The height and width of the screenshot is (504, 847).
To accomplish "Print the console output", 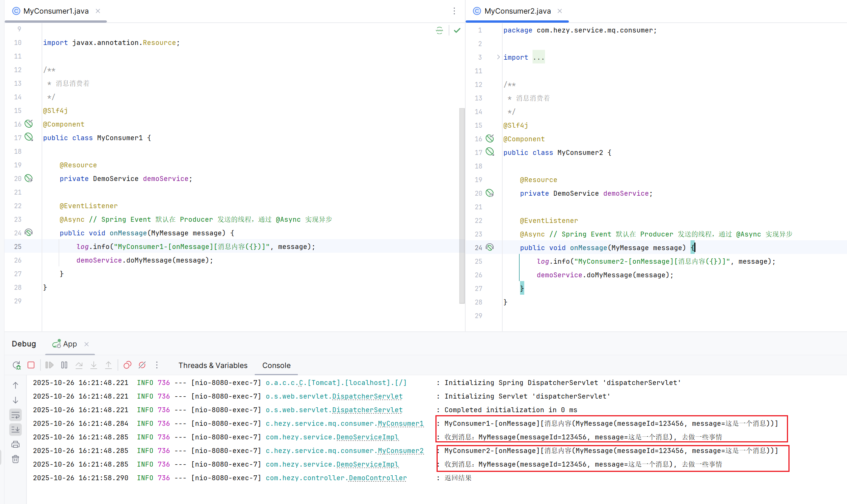I will [15, 445].
